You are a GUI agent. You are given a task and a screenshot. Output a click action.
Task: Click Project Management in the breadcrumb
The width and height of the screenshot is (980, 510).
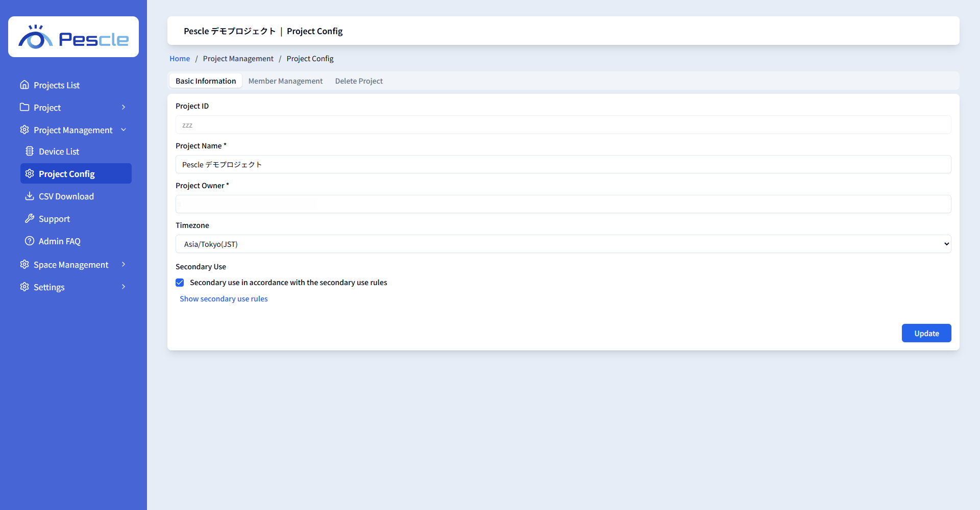tap(238, 59)
